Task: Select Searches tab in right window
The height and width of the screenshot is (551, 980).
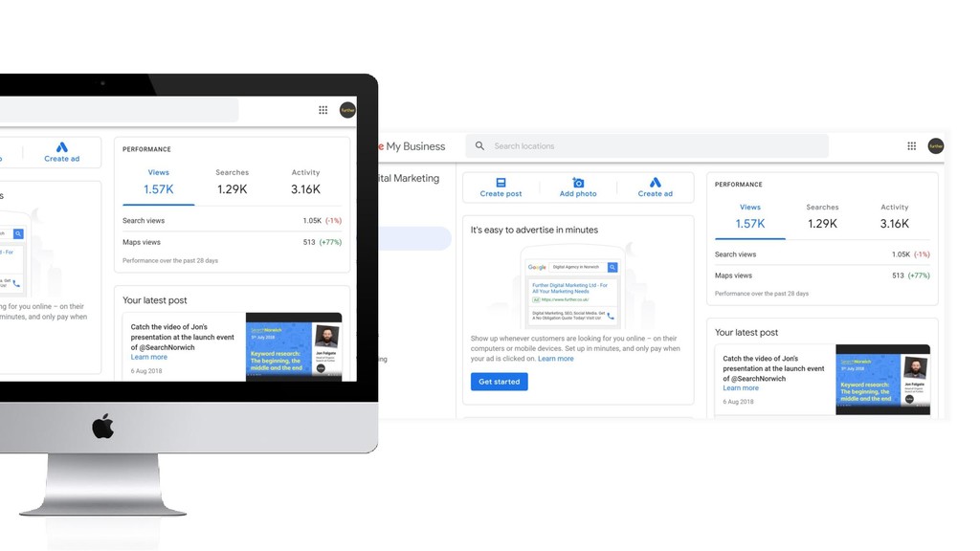Action: pos(822,217)
